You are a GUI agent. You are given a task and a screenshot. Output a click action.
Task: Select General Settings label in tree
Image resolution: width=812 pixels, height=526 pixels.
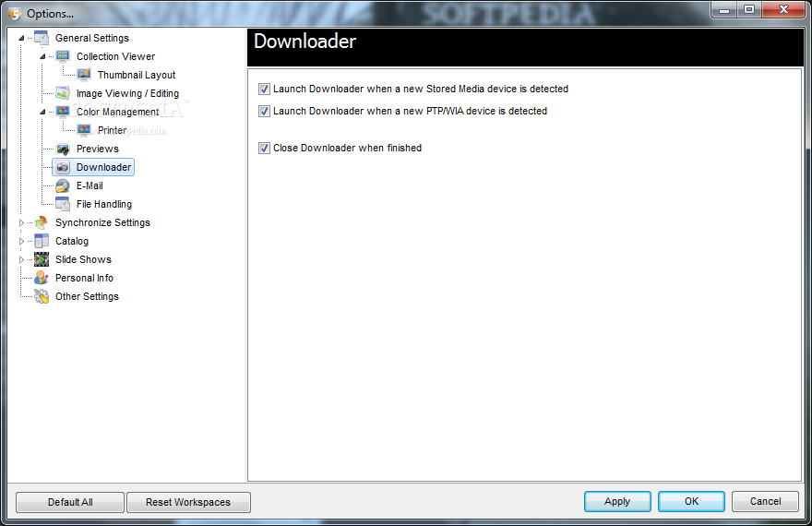click(x=92, y=38)
